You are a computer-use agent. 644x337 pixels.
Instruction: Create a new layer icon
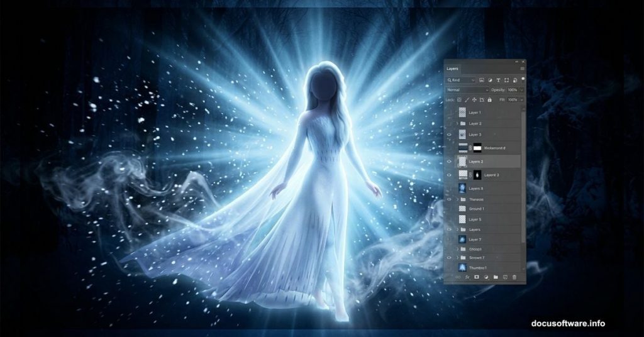tap(505, 277)
